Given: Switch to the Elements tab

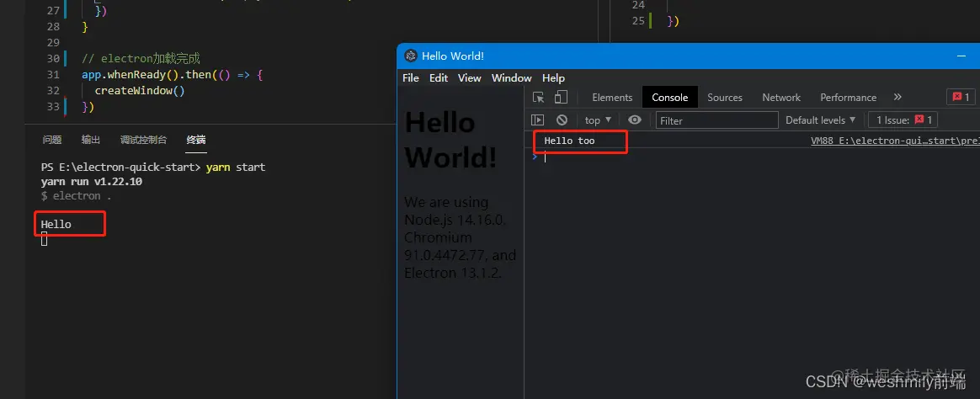Looking at the screenshot, I should tap(612, 98).
